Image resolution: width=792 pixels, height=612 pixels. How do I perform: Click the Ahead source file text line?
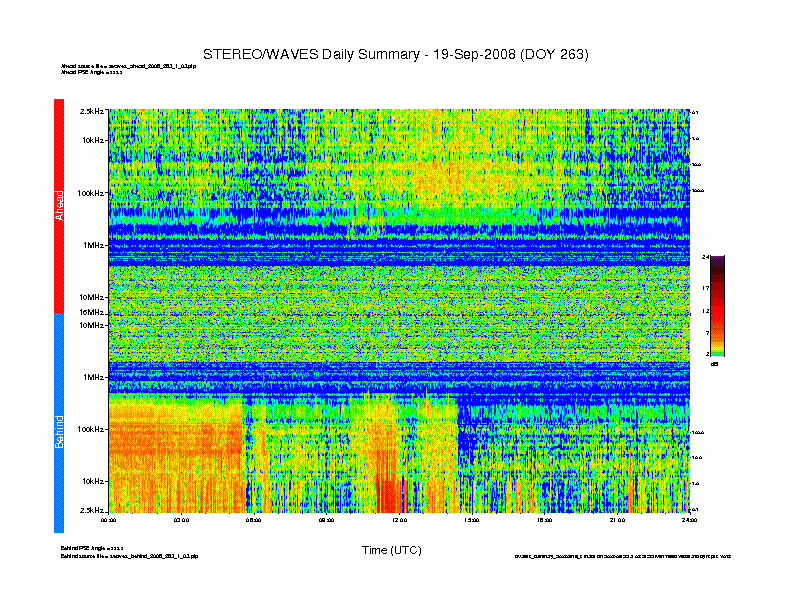pos(129,66)
